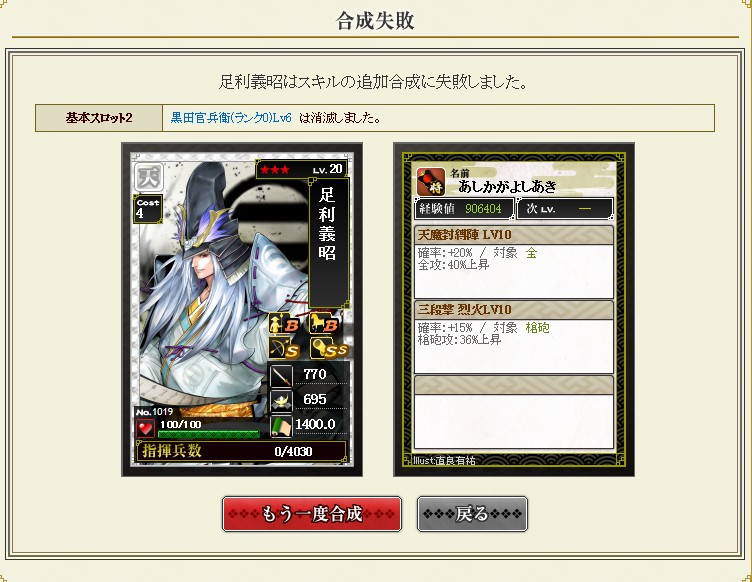
Task: Click the 戻る gray button
Action: [x=472, y=514]
